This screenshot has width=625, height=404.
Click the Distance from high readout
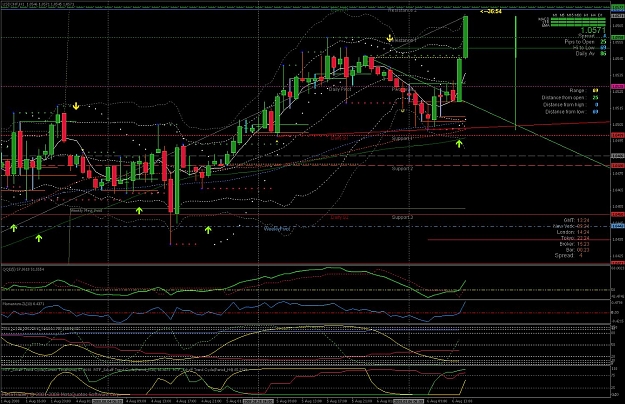point(570,104)
